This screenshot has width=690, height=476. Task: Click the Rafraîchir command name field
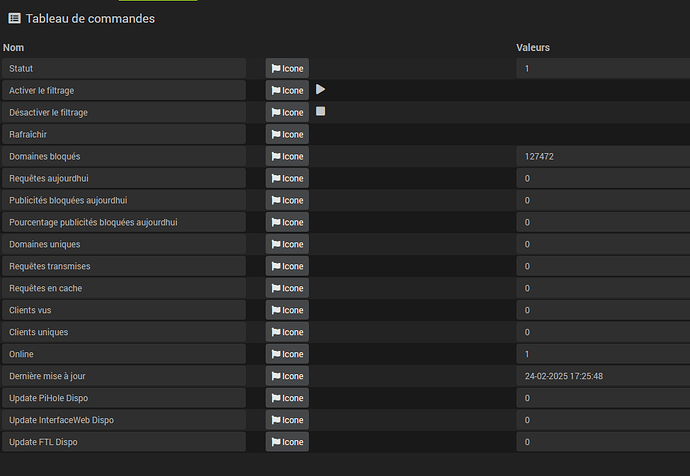(124, 134)
